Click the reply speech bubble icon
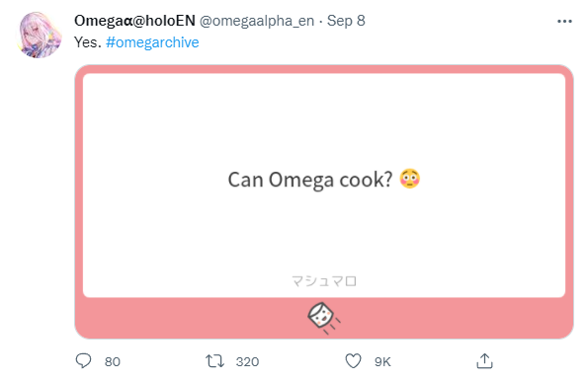This screenshot has height=381, width=588. pyautogui.click(x=83, y=361)
